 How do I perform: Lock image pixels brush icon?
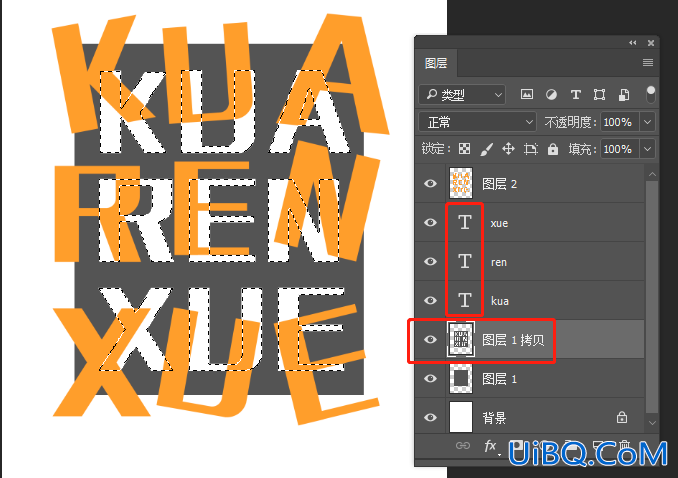[486, 149]
